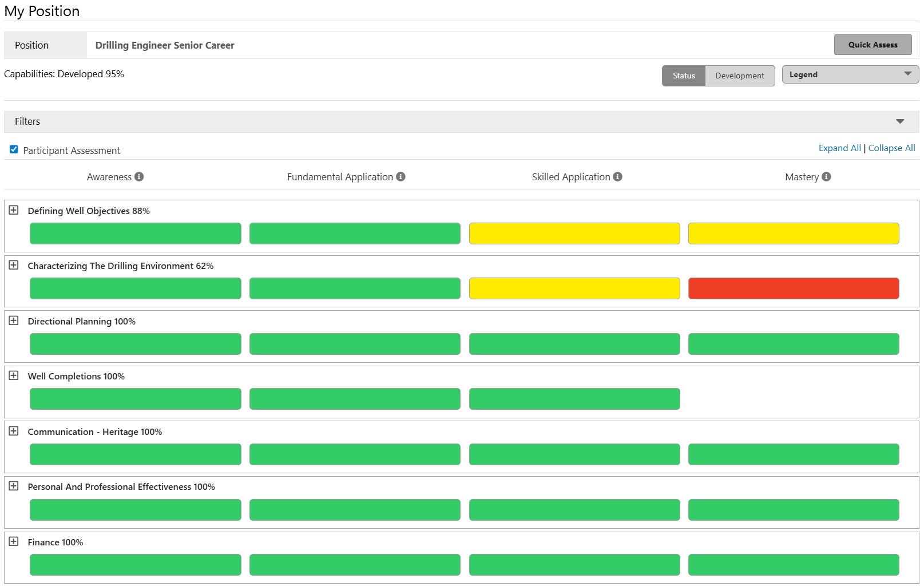
Task: Switch to the Development view
Action: pos(740,76)
